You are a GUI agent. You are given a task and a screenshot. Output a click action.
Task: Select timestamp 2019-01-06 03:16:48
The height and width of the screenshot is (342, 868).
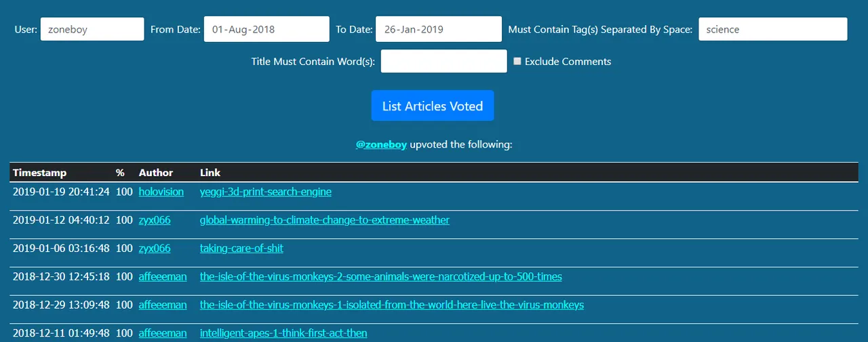(61, 249)
